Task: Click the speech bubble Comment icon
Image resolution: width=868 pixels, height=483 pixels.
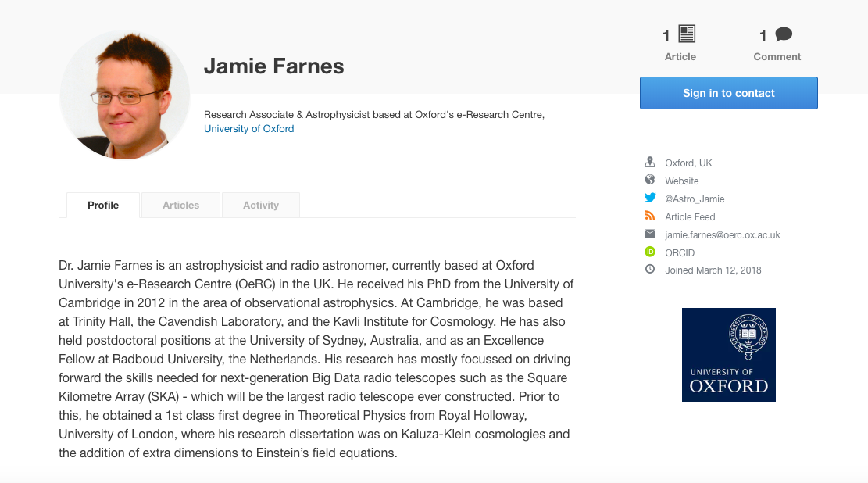Action: [x=784, y=34]
